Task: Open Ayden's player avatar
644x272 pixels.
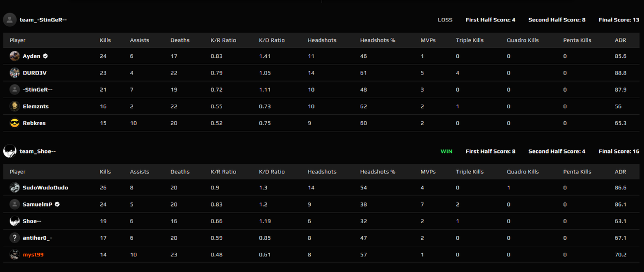Action: click(14, 56)
